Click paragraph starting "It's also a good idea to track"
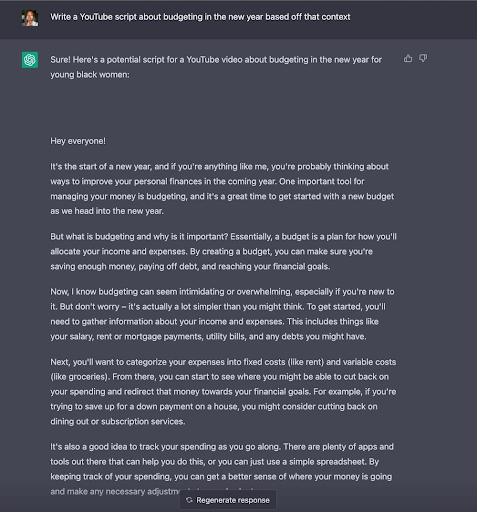Screen dimensions: 477x512 222,469
